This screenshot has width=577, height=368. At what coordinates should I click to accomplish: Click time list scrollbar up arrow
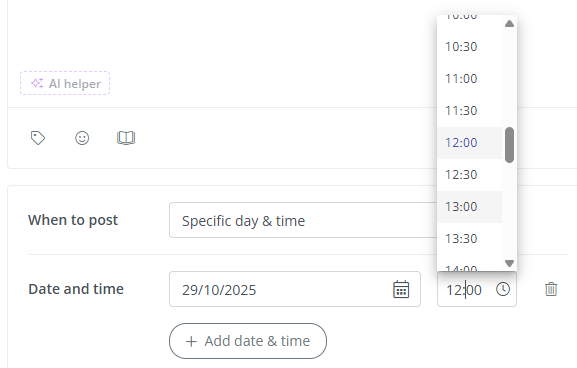coord(509,24)
